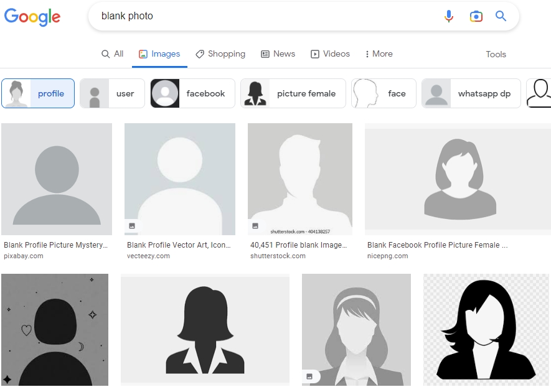Open the dark businesswoman silhouette thumbnail
The width and height of the screenshot is (551, 392).
coord(205,330)
